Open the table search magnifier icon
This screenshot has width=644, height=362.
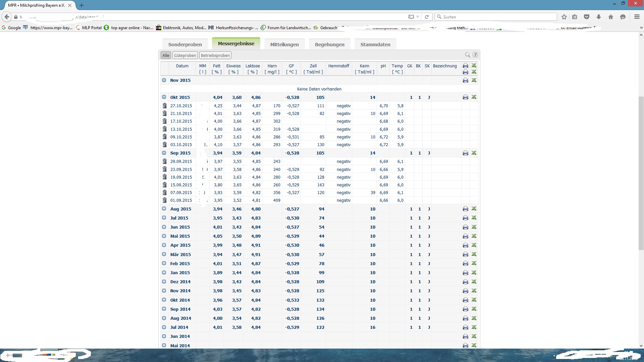click(467, 55)
